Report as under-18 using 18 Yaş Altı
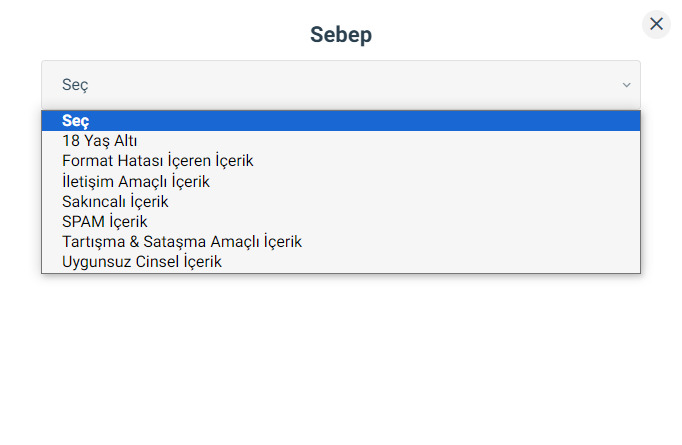682x445 pixels. point(341,141)
